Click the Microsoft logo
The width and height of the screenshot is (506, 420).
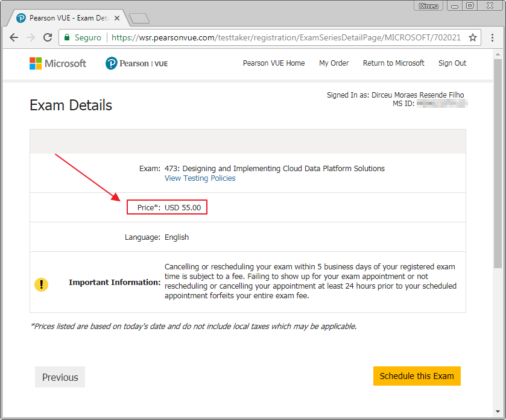click(58, 63)
